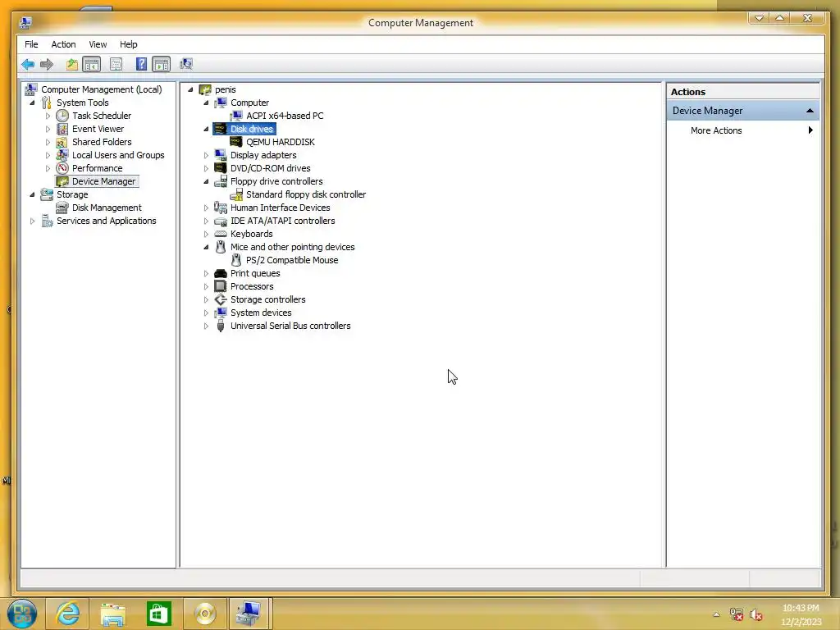
Task: Expand the Display adapters node
Action: click(x=206, y=155)
